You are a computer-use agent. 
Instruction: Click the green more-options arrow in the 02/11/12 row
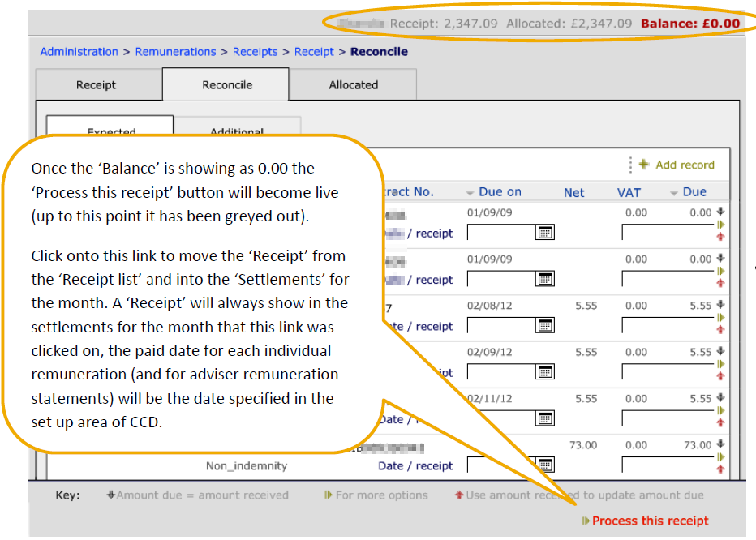pyautogui.click(x=721, y=410)
